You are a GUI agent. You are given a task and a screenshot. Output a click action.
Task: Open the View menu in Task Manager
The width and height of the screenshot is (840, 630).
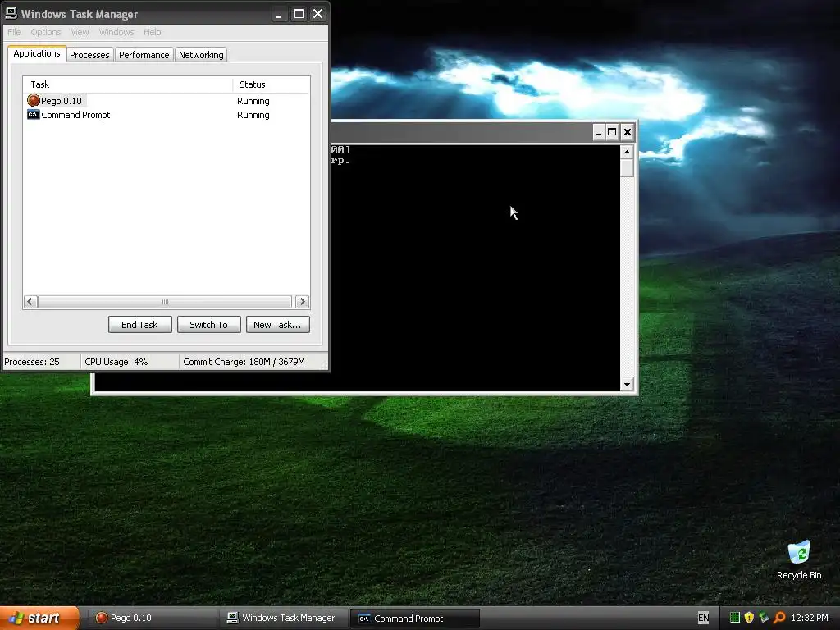tap(80, 32)
